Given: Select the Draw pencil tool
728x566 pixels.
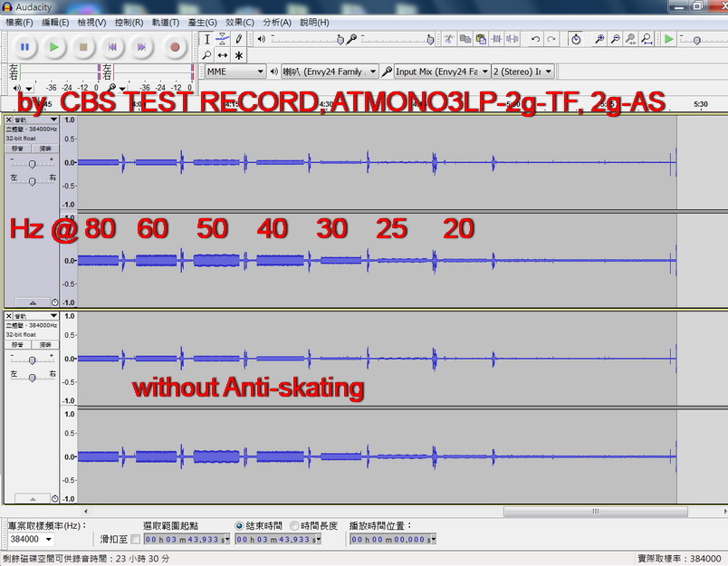Looking at the screenshot, I should click(x=239, y=40).
